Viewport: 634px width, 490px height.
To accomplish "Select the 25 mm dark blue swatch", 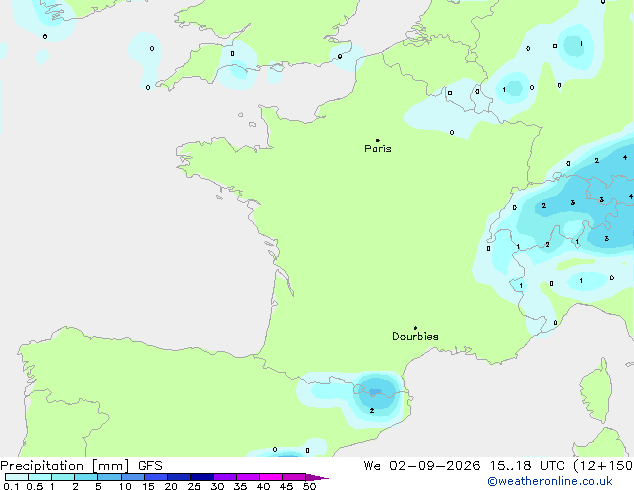I will (x=202, y=477).
